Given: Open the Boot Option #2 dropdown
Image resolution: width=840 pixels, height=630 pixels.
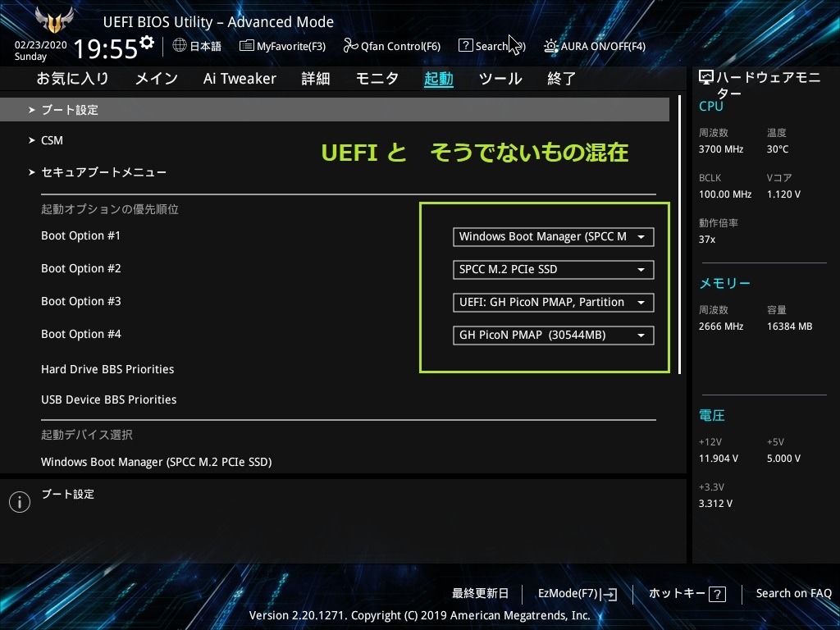Looking at the screenshot, I should (x=554, y=269).
